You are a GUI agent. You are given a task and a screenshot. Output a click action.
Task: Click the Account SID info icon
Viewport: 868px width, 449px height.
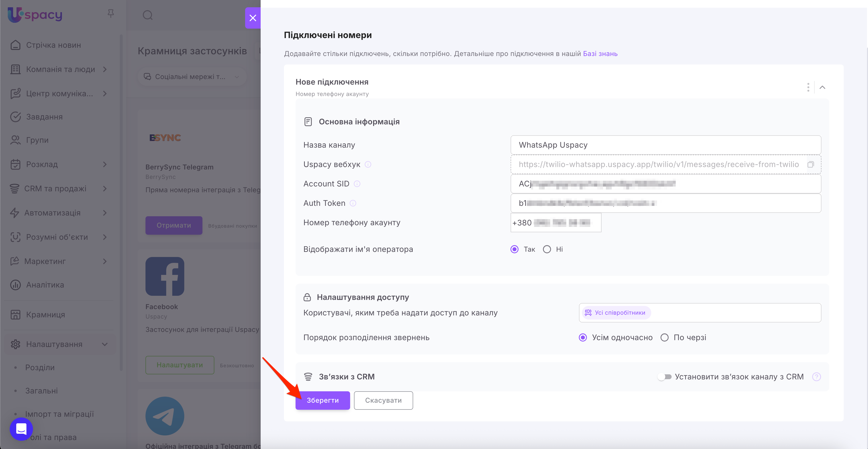pos(357,184)
